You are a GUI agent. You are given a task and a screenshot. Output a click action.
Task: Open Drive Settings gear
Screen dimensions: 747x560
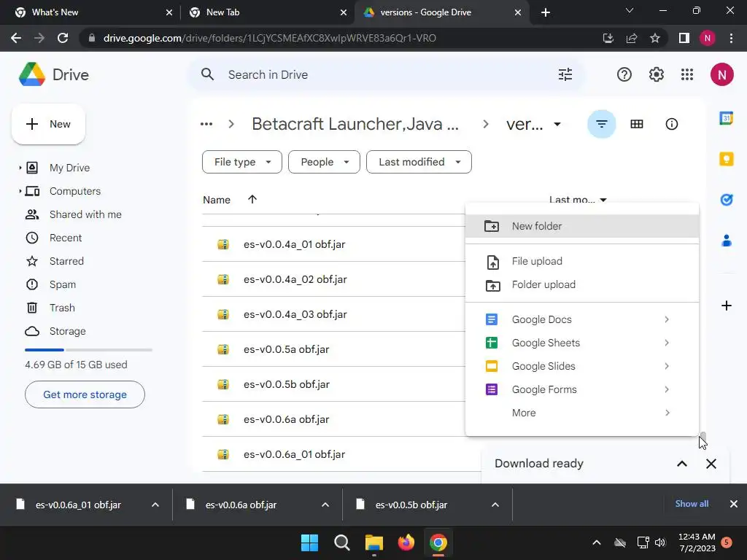656,75
